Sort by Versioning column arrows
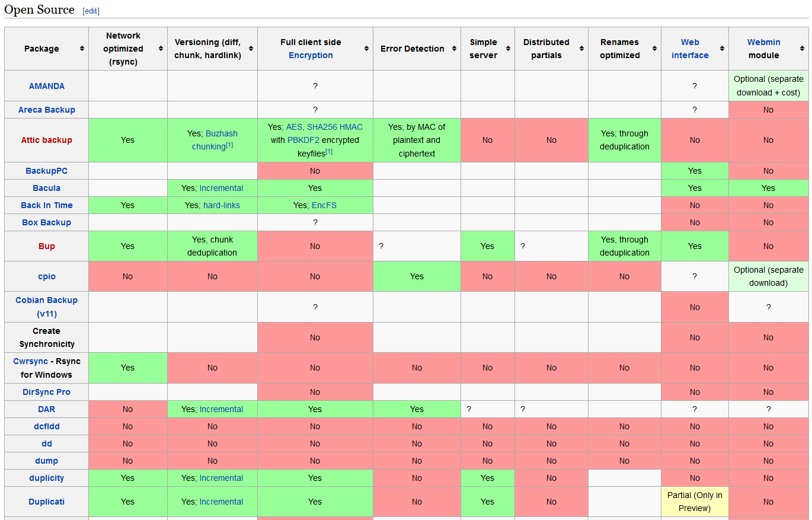Viewport: 812px width, 520px height. [251, 49]
